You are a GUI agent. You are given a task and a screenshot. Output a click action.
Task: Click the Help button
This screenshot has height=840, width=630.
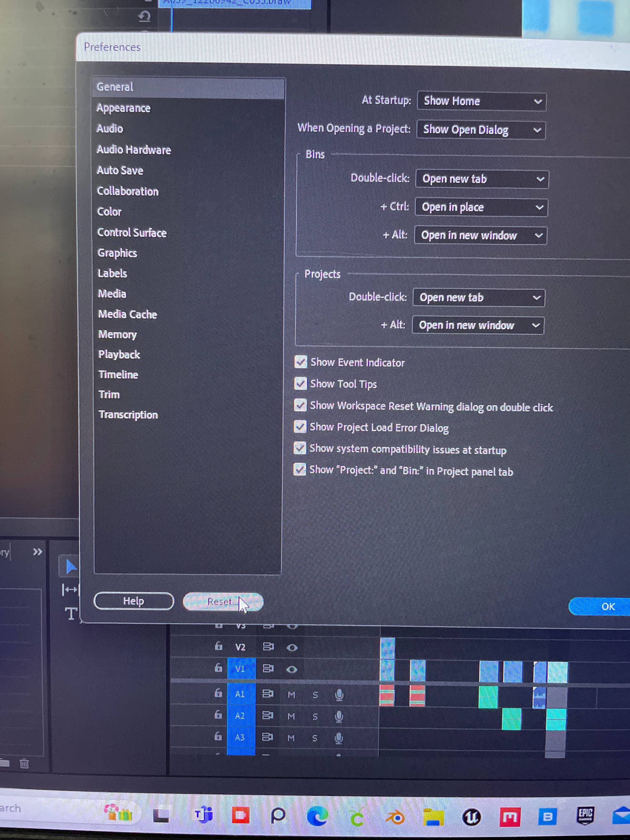(x=134, y=601)
